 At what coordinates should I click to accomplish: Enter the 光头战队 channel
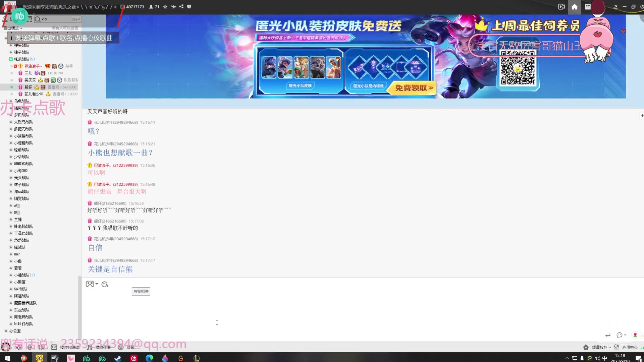(21, 178)
